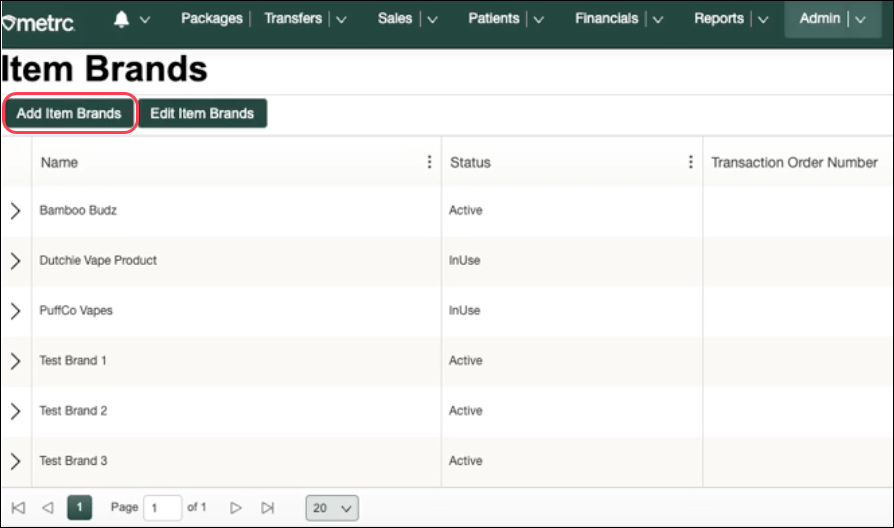
Task: Open the Transfers menu
Action: [x=293, y=18]
